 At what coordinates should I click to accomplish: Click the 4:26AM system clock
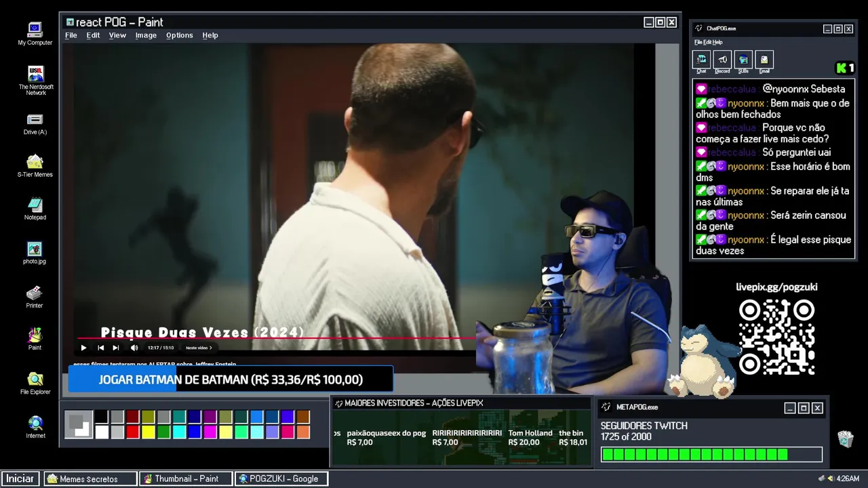848,479
